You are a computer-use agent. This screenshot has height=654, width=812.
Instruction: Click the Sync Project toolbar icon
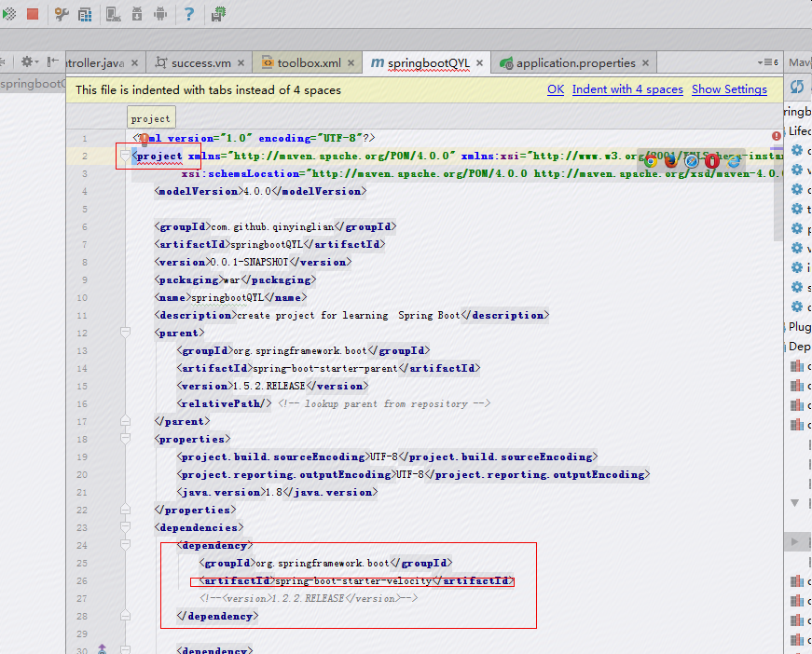point(216,14)
